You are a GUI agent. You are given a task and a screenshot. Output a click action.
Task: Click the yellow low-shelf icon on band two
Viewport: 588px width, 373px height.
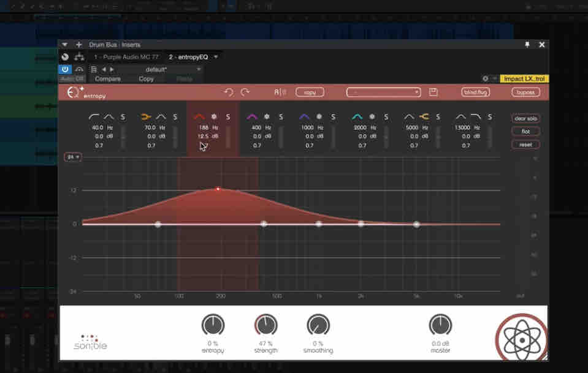(x=147, y=116)
